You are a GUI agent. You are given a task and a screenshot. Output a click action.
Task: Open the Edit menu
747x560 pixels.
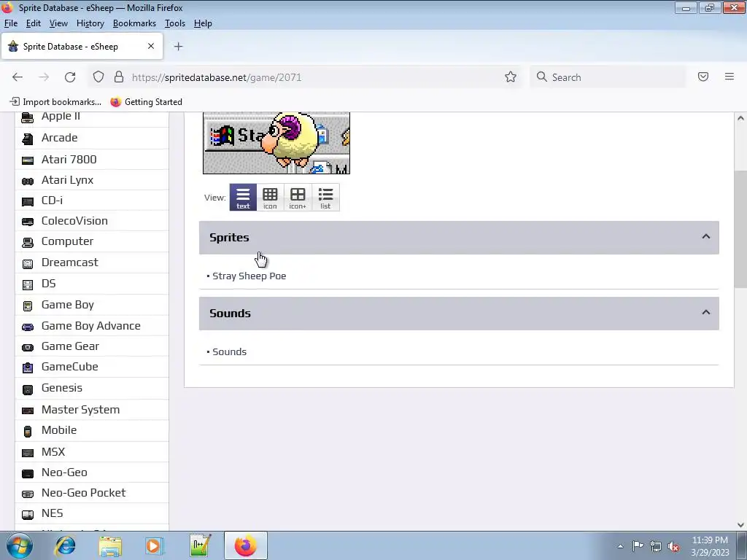pos(33,23)
